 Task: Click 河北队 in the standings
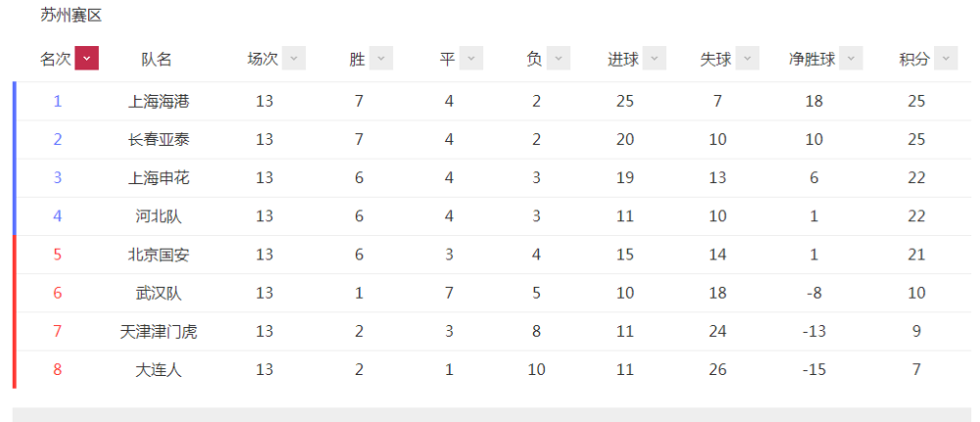(159, 216)
